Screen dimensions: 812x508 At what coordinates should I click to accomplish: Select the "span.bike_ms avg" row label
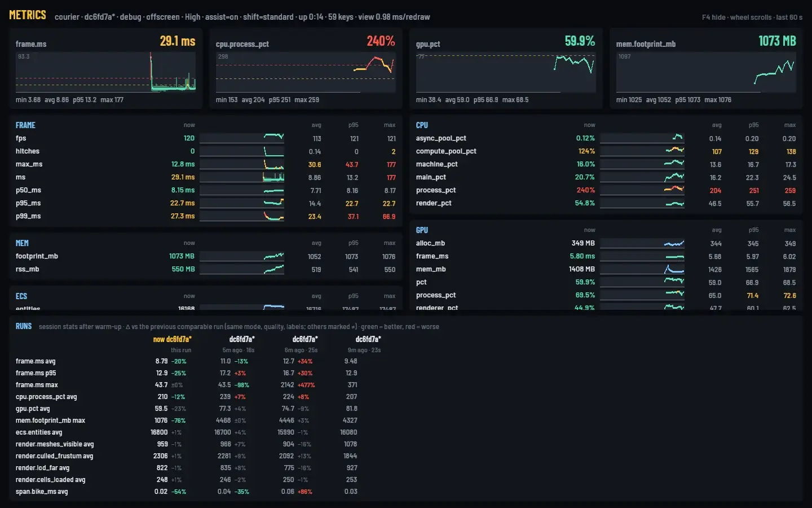click(x=42, y=492)
